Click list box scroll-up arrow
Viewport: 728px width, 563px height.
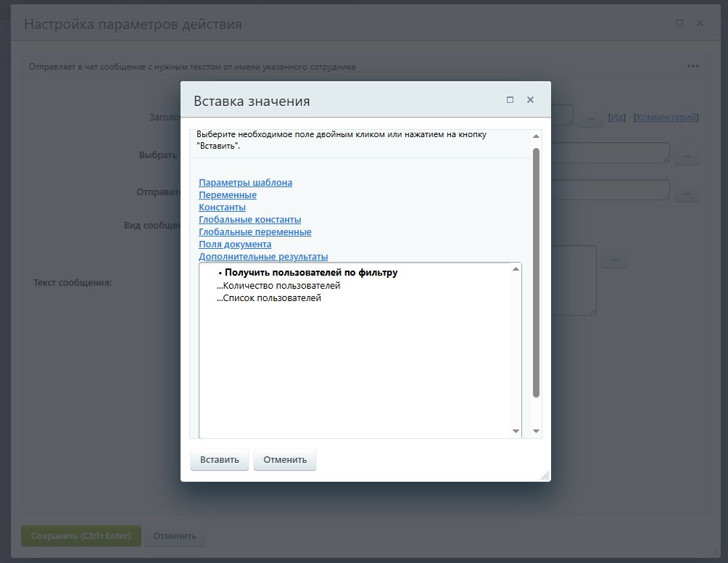[516, 269]
